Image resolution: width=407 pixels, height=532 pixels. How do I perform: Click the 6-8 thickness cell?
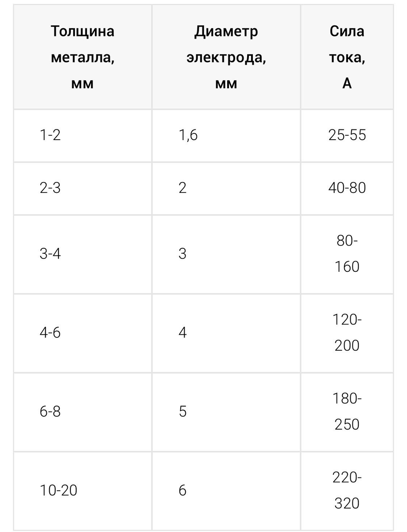(82, 412)
